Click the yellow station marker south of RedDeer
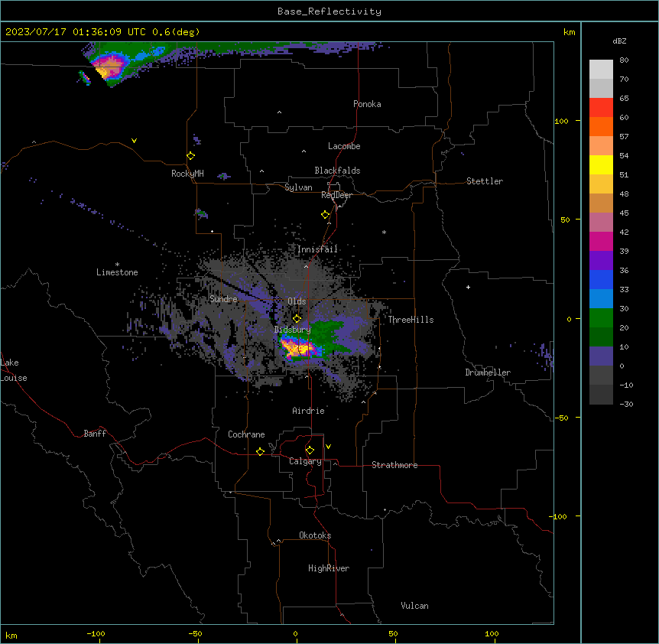Viewport: 659px width, 644px height. point(325,215)
